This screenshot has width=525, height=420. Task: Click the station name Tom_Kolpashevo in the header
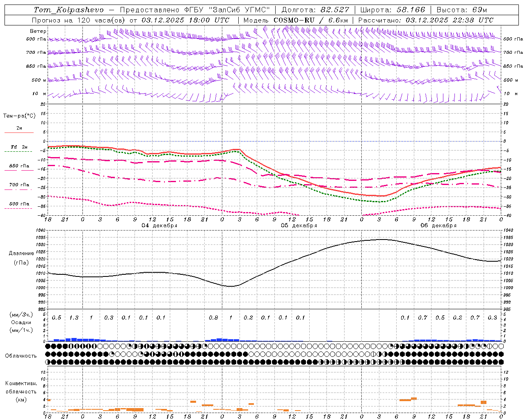tap(68, 10)
